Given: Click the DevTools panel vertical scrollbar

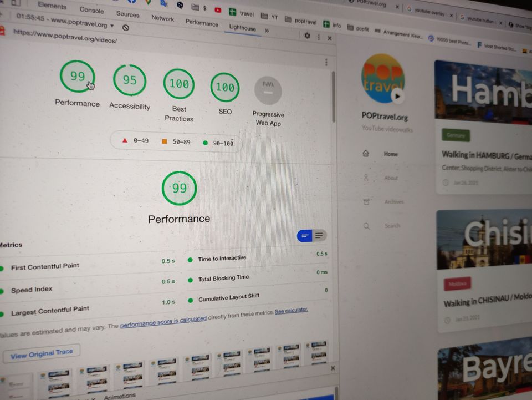Looking at the screenshot, I should [x=334, y=97].
